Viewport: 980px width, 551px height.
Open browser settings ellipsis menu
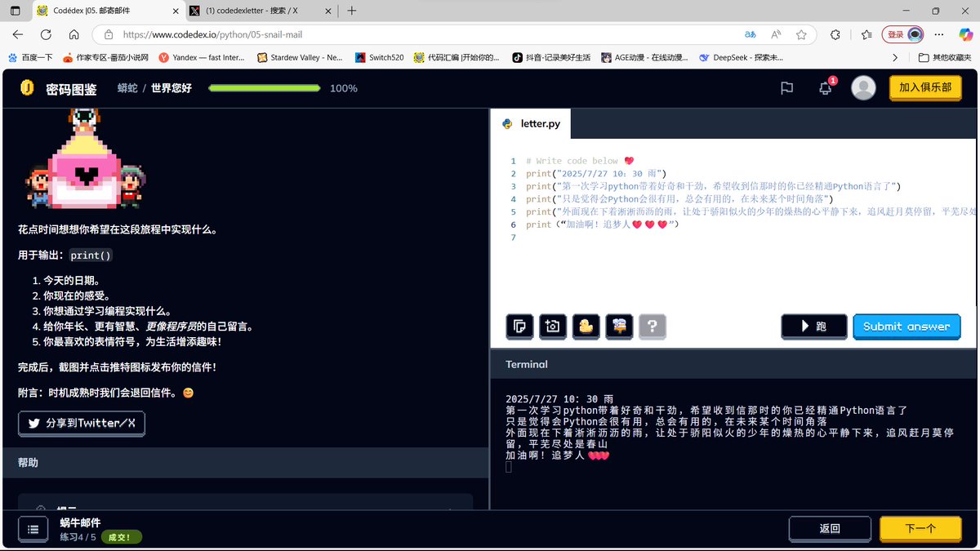tap(939, 35)
